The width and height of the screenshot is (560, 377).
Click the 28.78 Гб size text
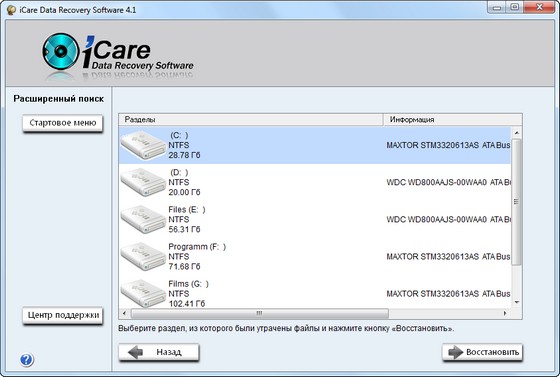point(184,155)
